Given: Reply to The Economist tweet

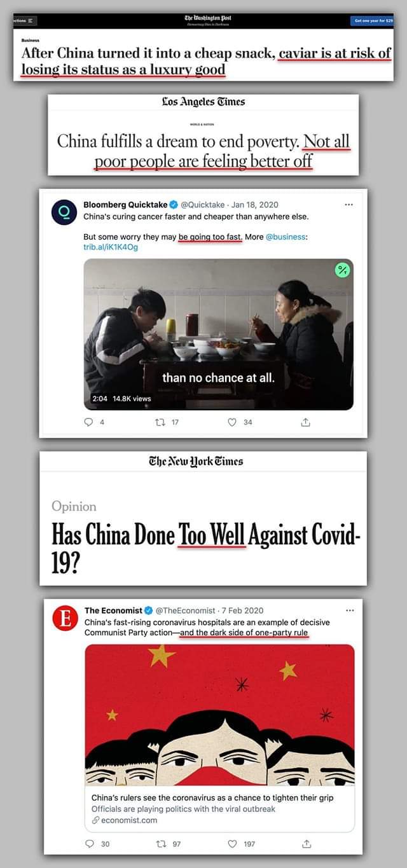Looking at the screenshot, I should tap(90, 843).
